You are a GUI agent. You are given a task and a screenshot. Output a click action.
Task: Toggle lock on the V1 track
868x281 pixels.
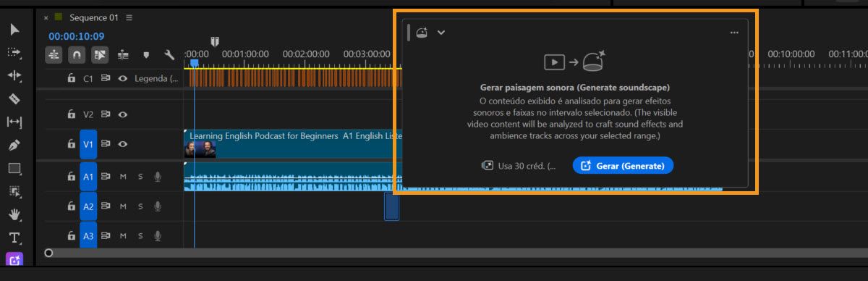(71, 144)
